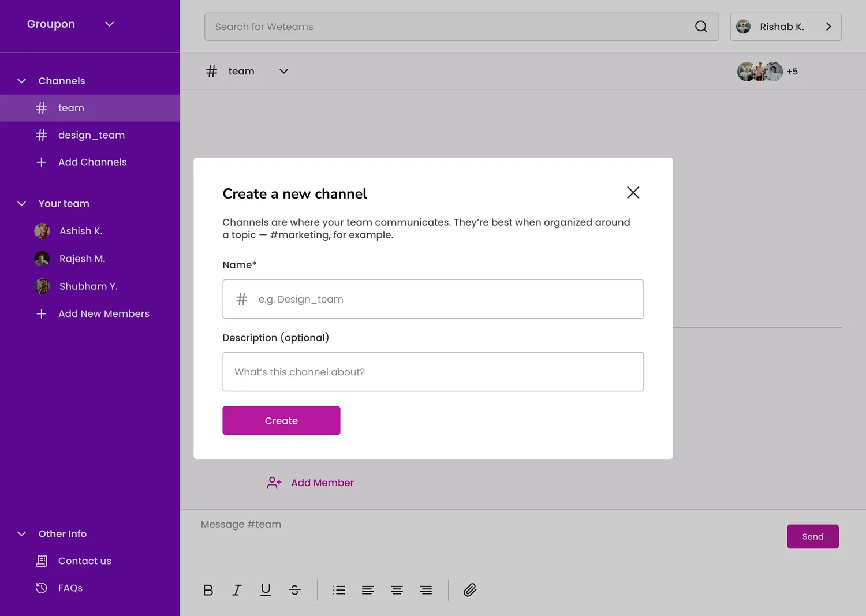This screenshot has width=866, height=616.
Task: Focus the channel Description field
Action: click(x=433, y=372)
